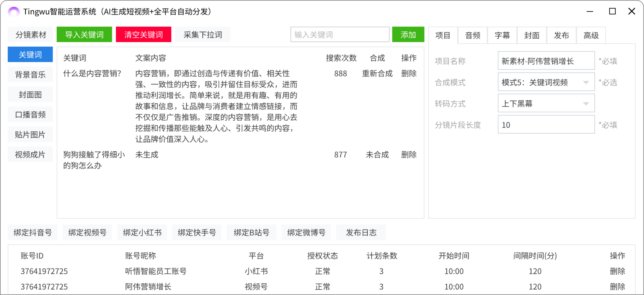Select the 狗狗接触了得细小的狗怎么办 keyword cell
The image size is (644, 295).
point(94,160)
